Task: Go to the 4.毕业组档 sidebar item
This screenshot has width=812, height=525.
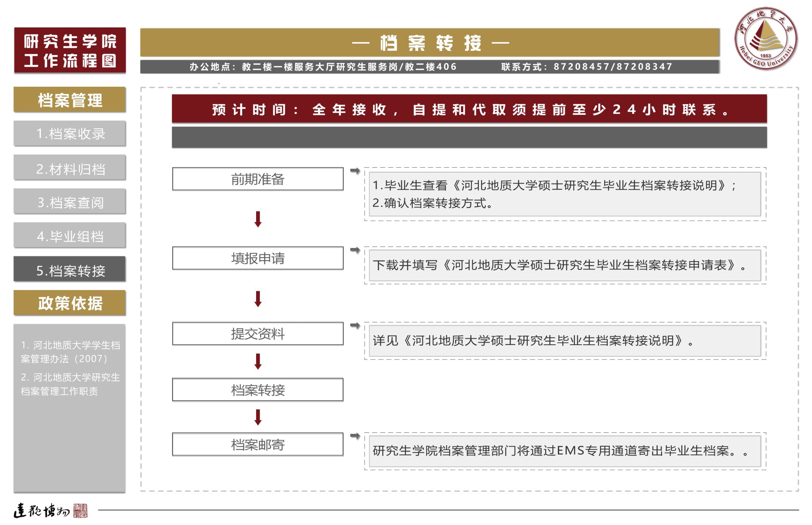Action: [x=70, y=236]
